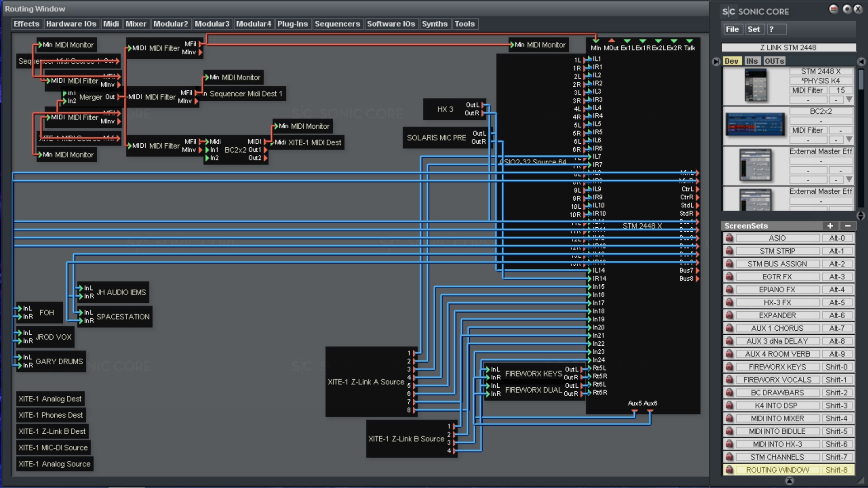
Task: Toggle lock icon for STM BUS ASSIGN screenset
Action: click(x=729, y=264)
